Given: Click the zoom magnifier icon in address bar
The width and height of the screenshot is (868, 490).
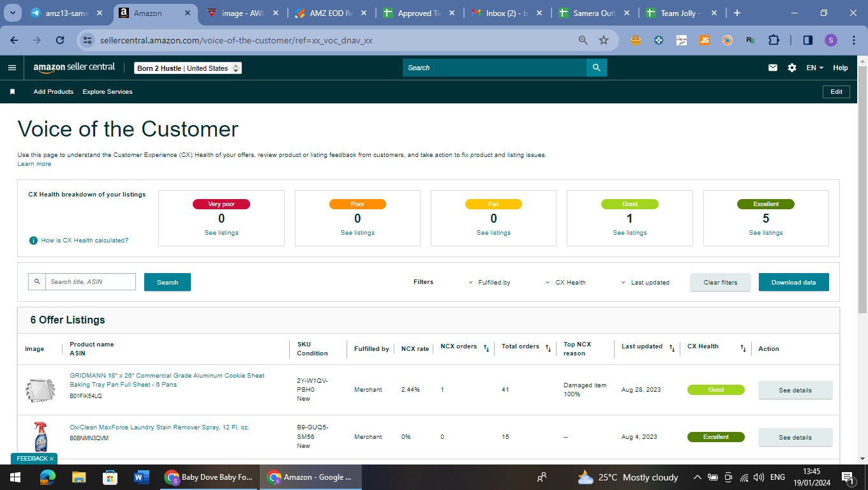Looking at the screenshot, I should coord(583,40).
